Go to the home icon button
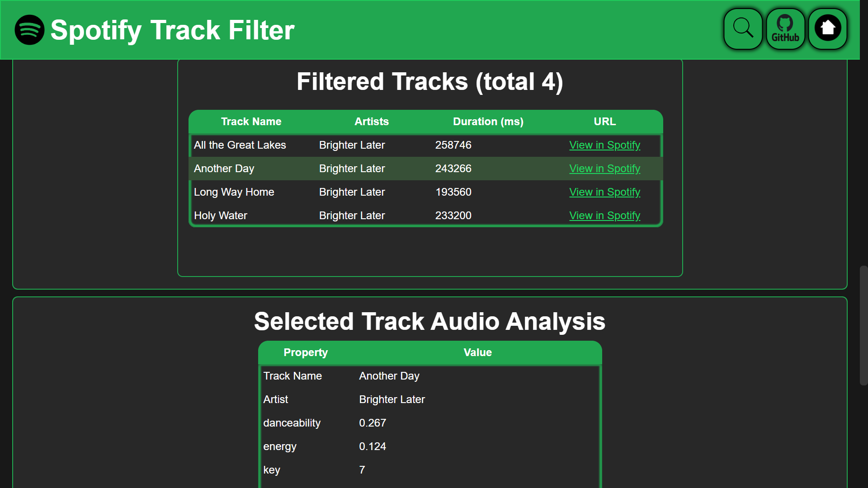868x488 pixels. coord(828,29)
